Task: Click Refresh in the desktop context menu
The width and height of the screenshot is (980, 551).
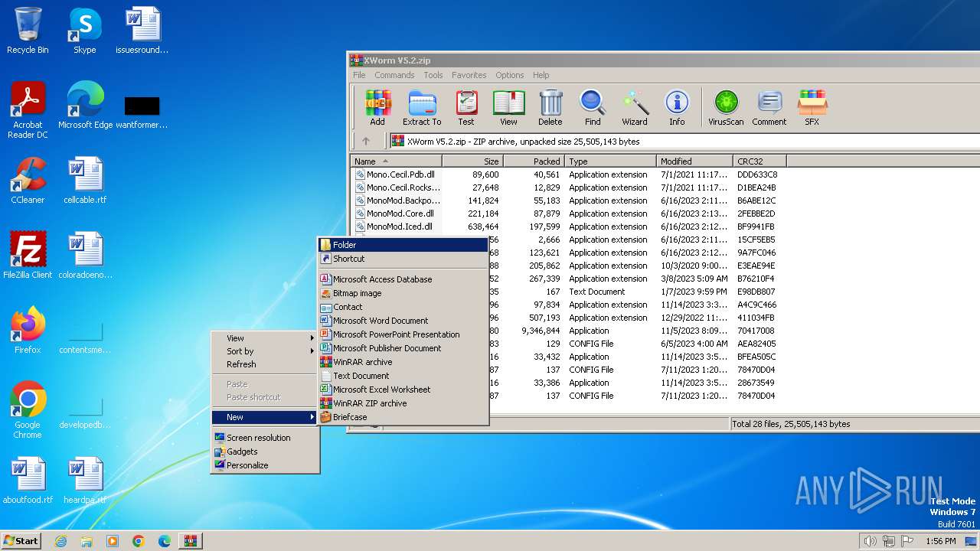Action: tap(265, 364)
